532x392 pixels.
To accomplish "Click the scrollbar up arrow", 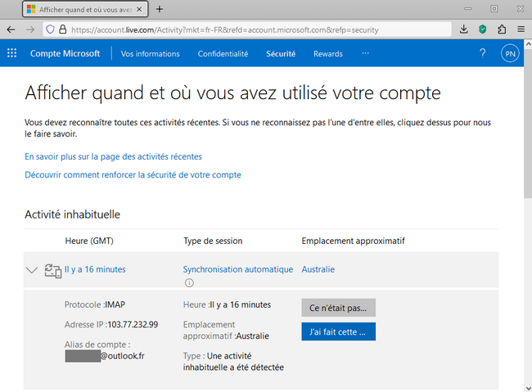I will click(x=528, y=44).
